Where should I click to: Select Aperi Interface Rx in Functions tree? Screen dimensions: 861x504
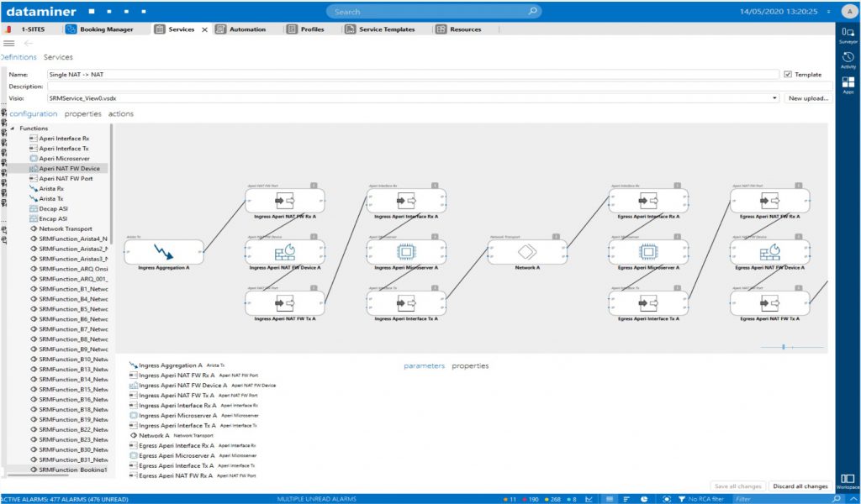pyautogui.click(x=64, y=139)
